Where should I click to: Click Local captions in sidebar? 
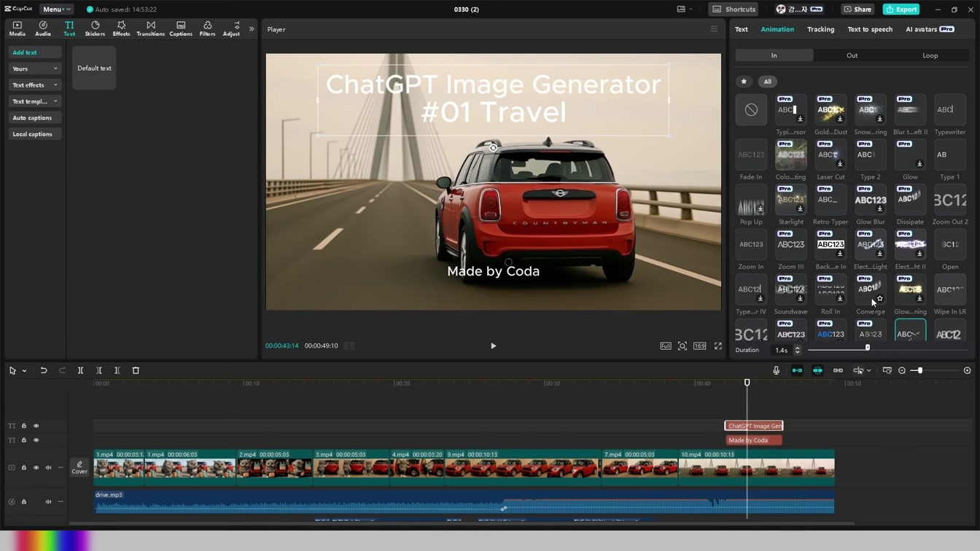tap(35, 134)
